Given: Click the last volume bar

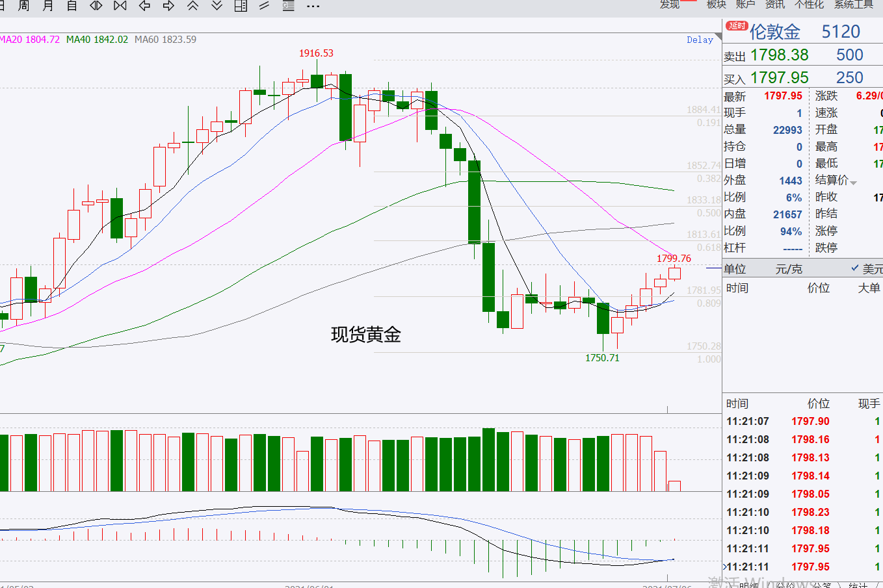Looking at the screenshot, I should point(674,486).
